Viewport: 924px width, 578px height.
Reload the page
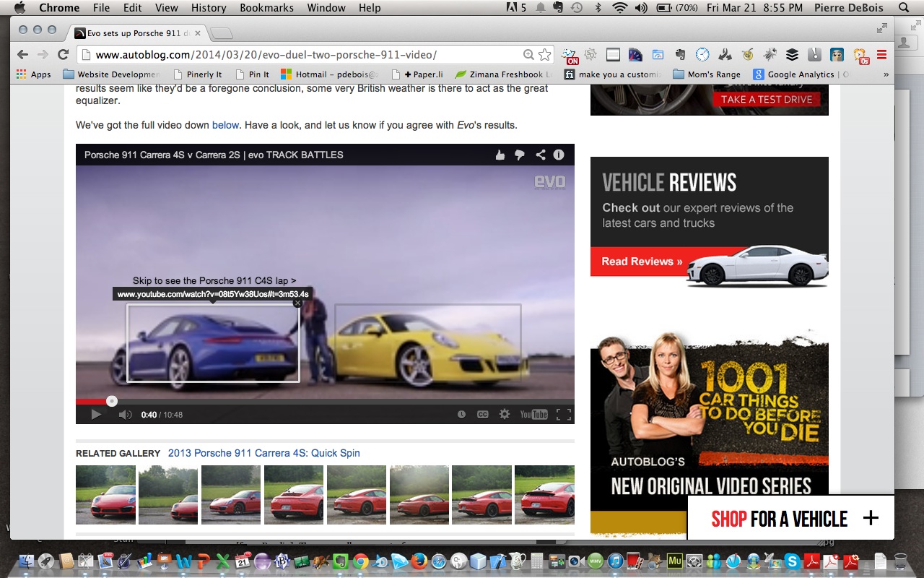click(63, 54)
